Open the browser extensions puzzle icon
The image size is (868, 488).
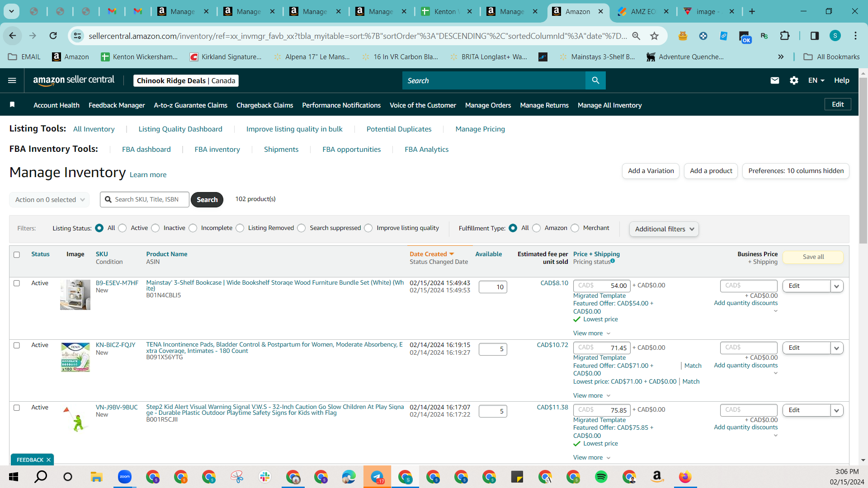(785, 36)
